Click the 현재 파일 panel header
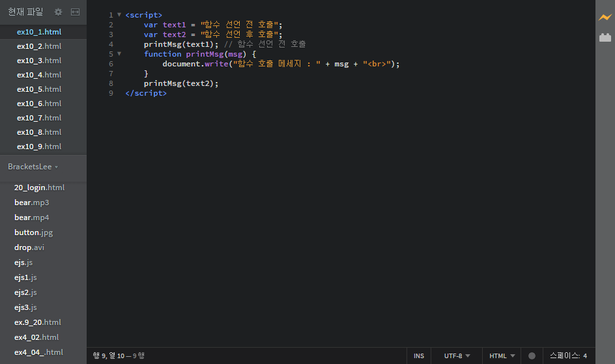This screenshot has width=615, height=364. [25, 12]
